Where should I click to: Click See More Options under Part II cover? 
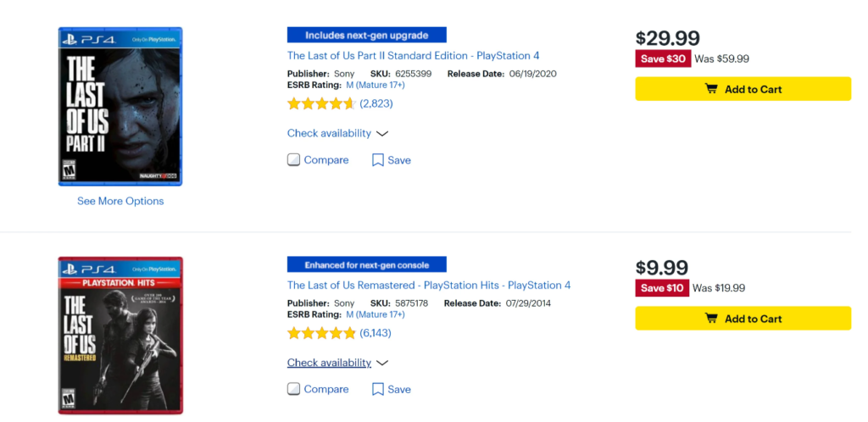120,201
